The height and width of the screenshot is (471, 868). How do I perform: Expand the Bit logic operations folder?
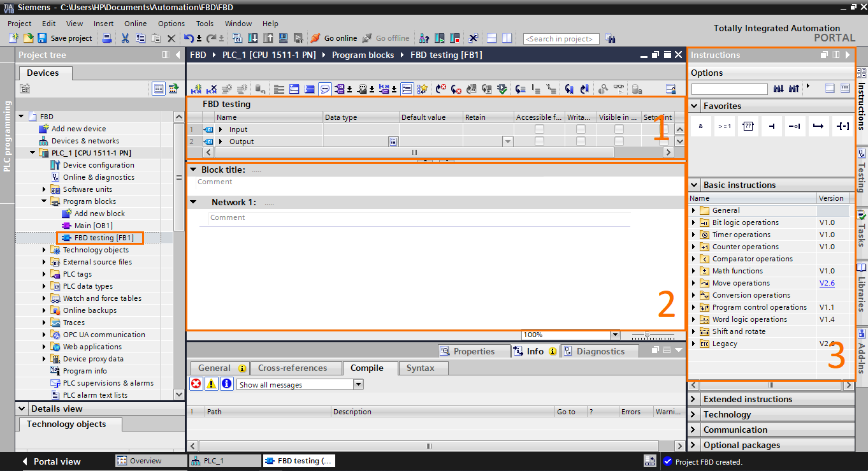tap(694, 222)
